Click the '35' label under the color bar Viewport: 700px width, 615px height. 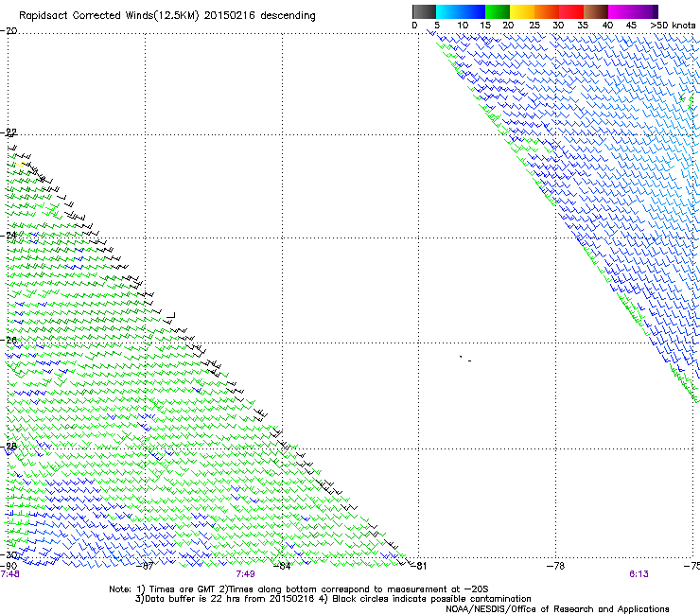tap(583, 26)
